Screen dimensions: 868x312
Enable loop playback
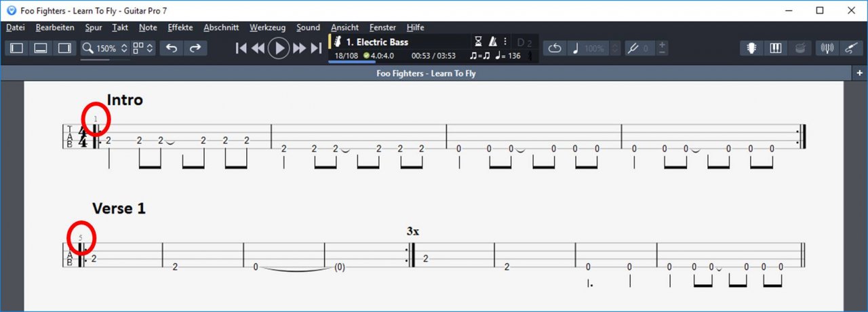(555, 48)
